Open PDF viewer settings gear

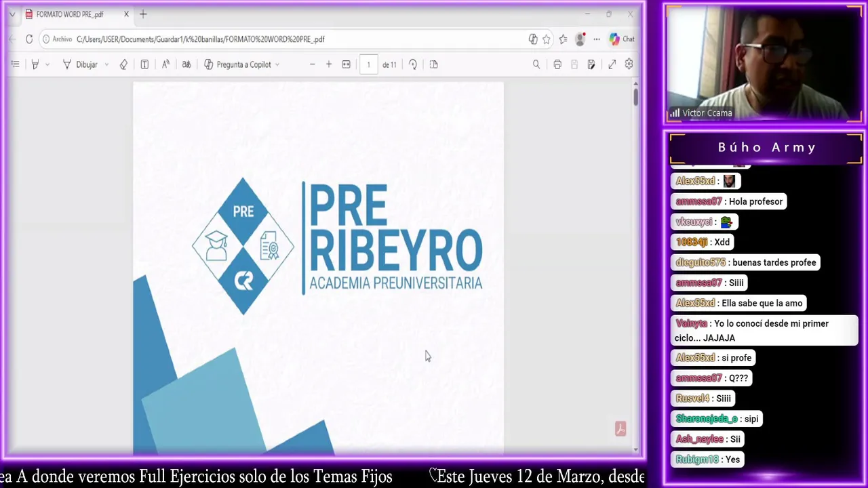[629, 64]
